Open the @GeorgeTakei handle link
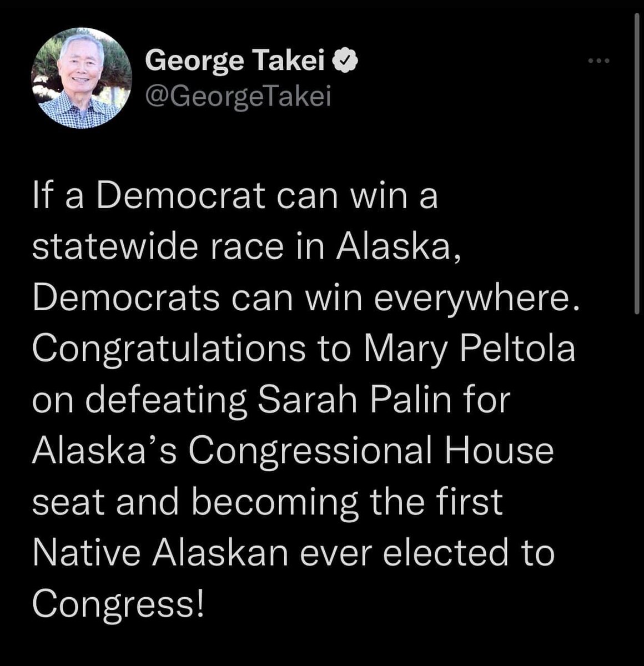The height and width of the screenshot is (666, 644). click(x=238, y=98)
